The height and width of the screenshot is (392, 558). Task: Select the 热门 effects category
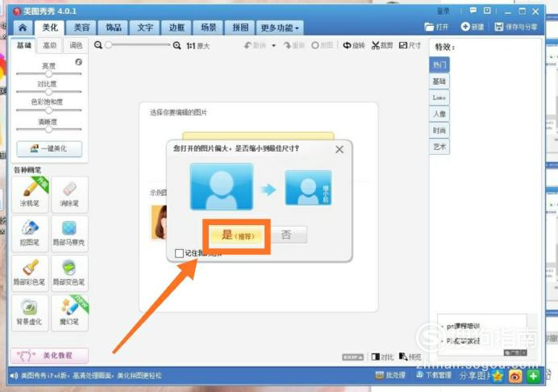point(439,65)
